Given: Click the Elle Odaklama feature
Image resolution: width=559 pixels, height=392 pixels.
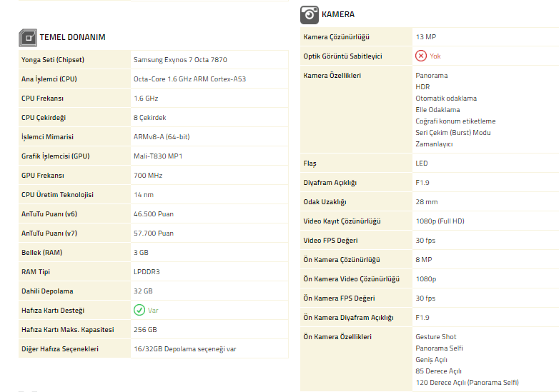Looking at the screenshot, I should [x=437, y=109].
